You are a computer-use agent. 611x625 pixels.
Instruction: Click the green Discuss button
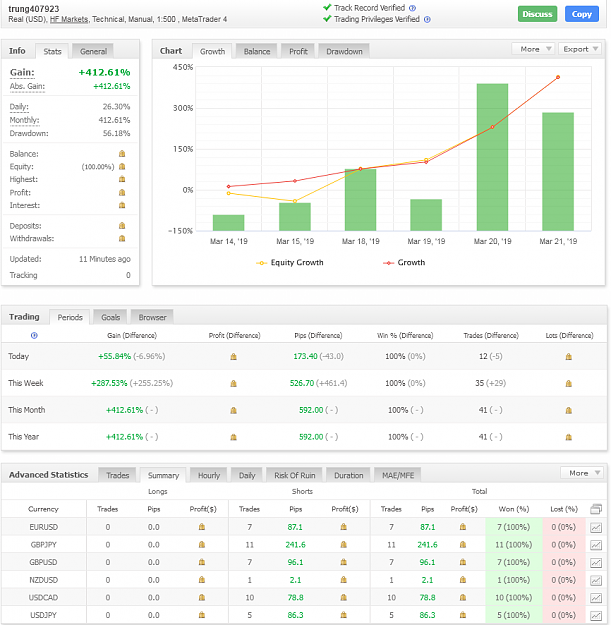537,14
